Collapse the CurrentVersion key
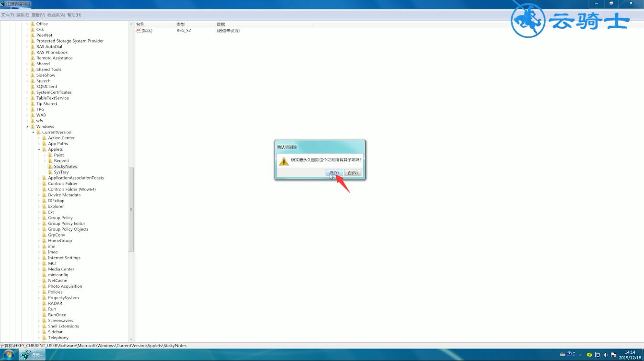 tap(33, 132)
